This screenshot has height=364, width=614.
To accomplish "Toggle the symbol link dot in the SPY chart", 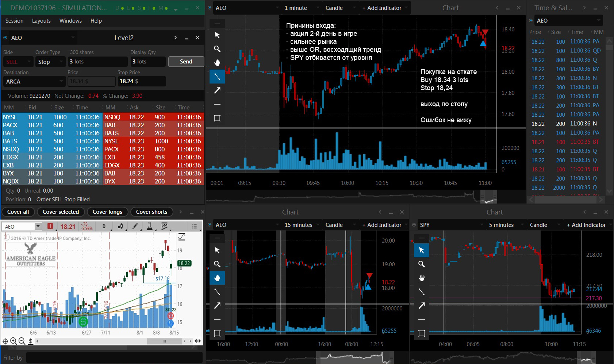I will tap(414, 225).
